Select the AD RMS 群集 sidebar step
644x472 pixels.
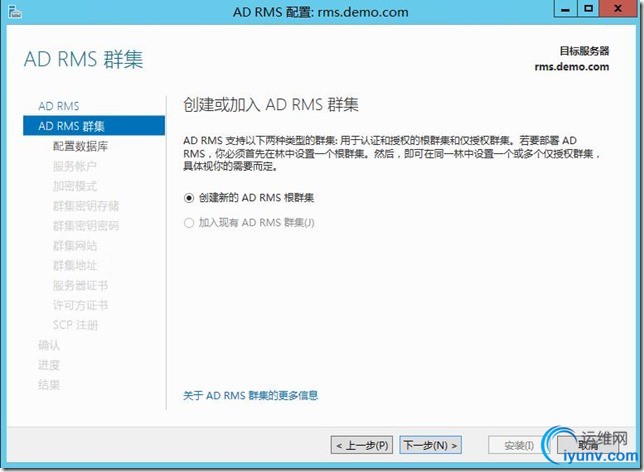pyautogui.click(x=94, y=126)
